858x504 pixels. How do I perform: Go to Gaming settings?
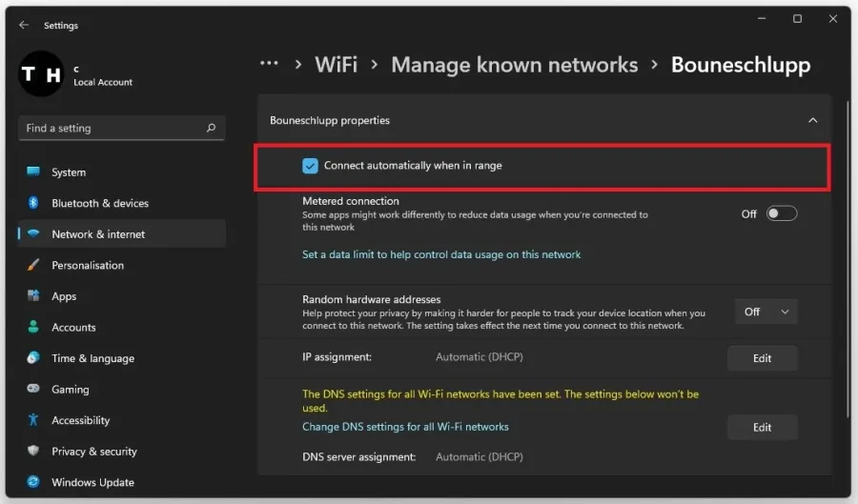[122, 390]
